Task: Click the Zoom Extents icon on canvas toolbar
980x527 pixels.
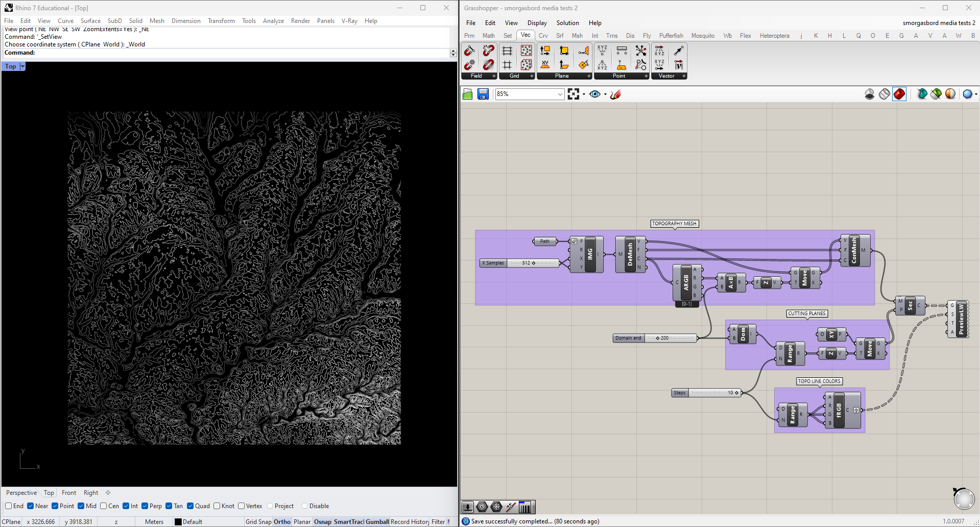Action: (573, 94)
